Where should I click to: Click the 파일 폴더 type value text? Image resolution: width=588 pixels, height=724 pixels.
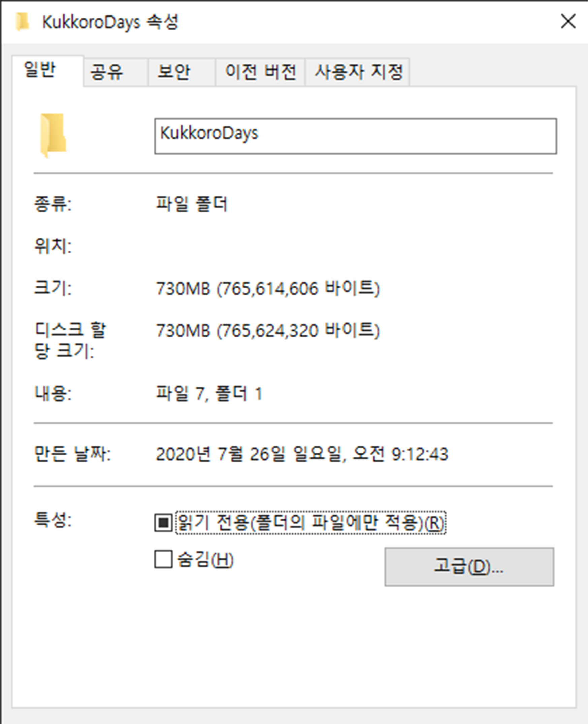pyautogui.click(x=191, y=204)
